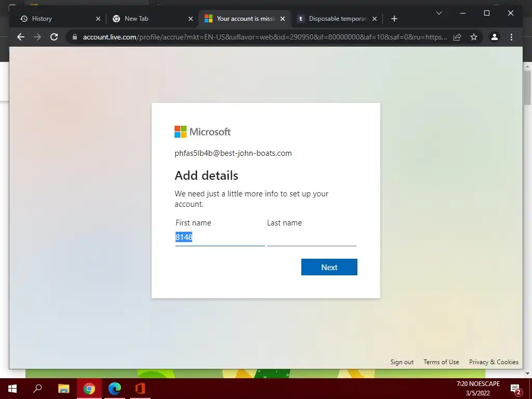Open Windows search from the taskbar
This screenshot has width=532, height=399.
37,389
